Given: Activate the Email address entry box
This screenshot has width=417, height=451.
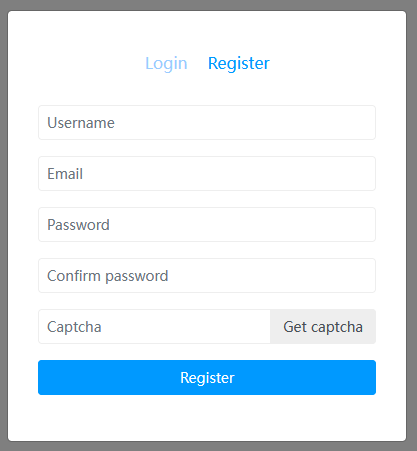Looking at the screenshot, I should point(207,174).
